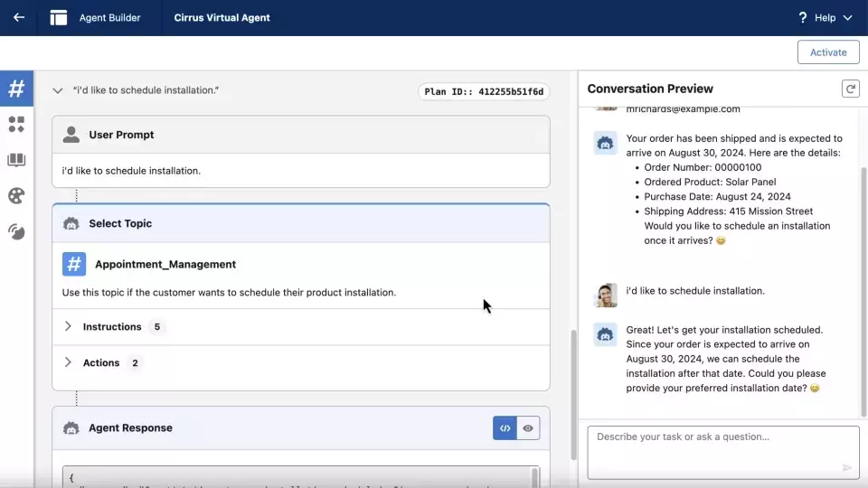Open the palette icon in sidebar
Screen dimensions: 868x488
tap(16, 196)
